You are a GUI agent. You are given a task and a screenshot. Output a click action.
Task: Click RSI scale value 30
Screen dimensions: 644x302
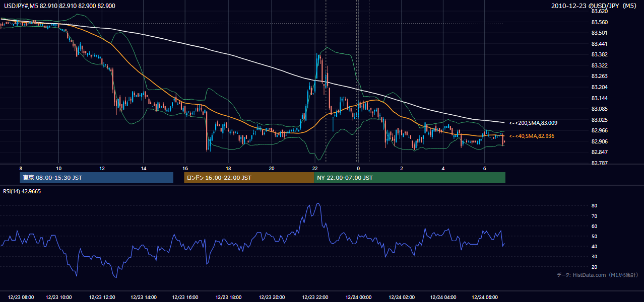tap(594, 257)
